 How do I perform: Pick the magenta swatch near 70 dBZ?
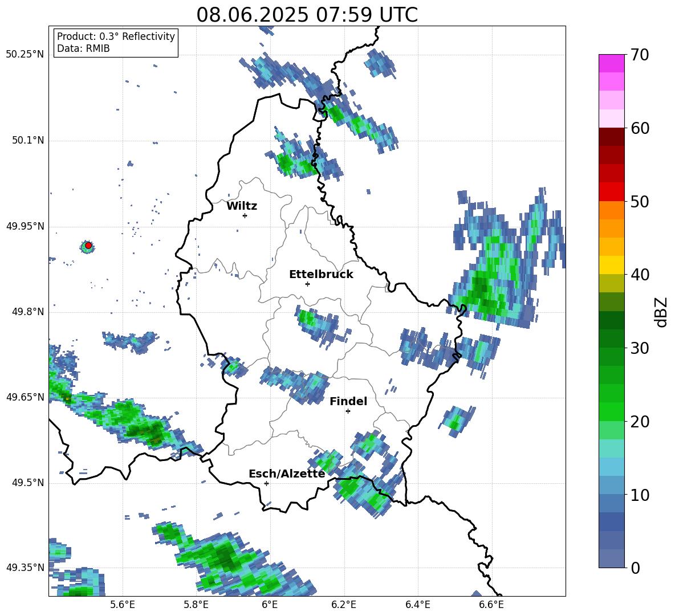coord(611,63)
